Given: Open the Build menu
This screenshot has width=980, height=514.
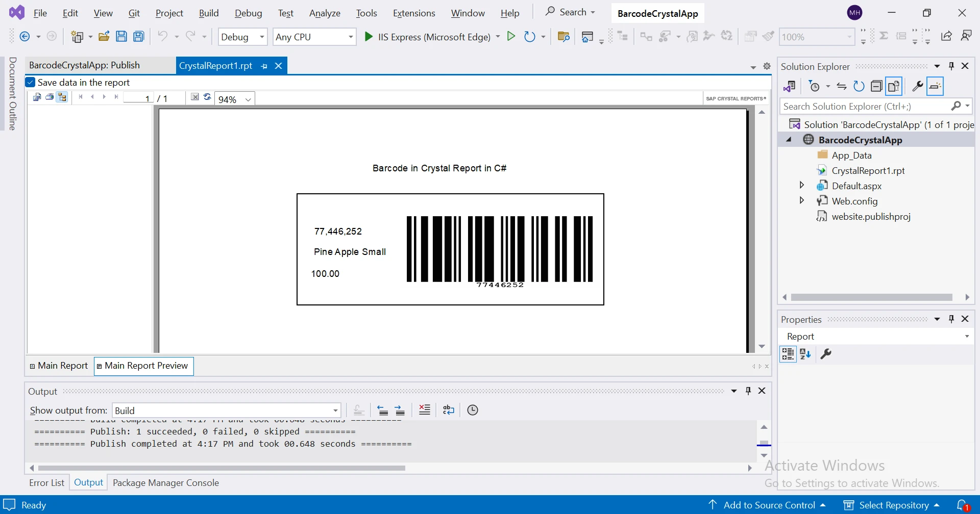Looking at the screenshot, I should pos(208,13).
